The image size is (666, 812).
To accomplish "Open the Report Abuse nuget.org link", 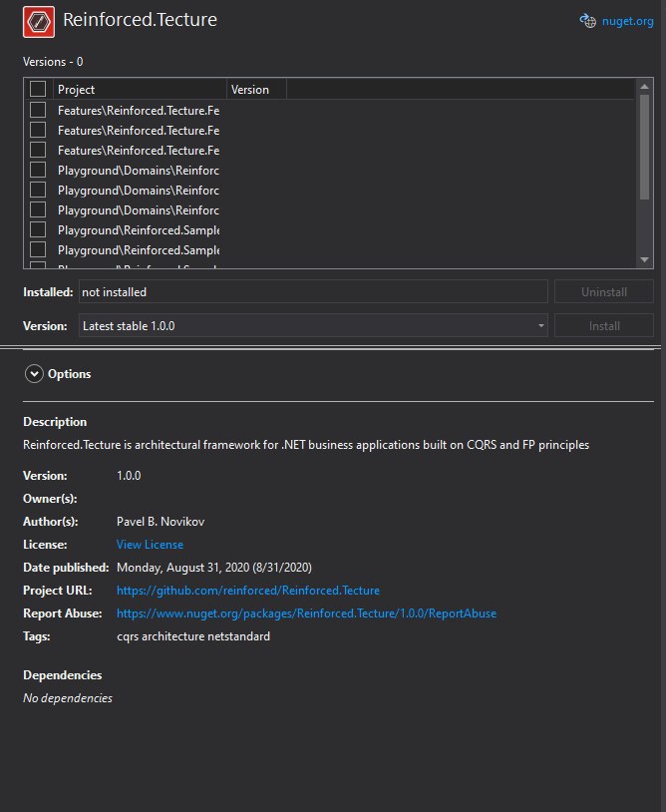I will point(306,613).
